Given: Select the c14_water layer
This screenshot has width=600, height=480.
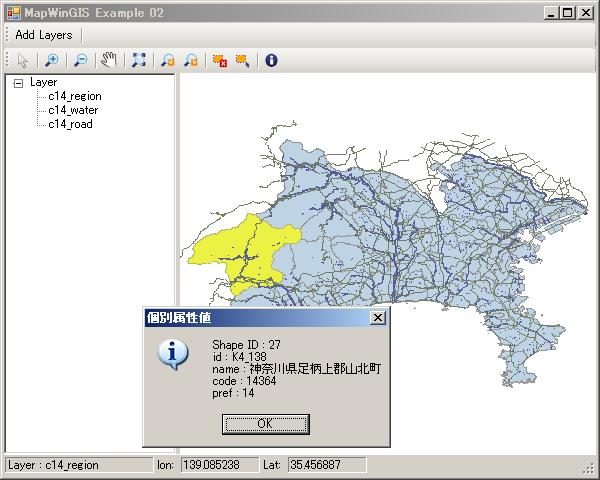Looking at the screenshot, I should (x=72, y=111).
